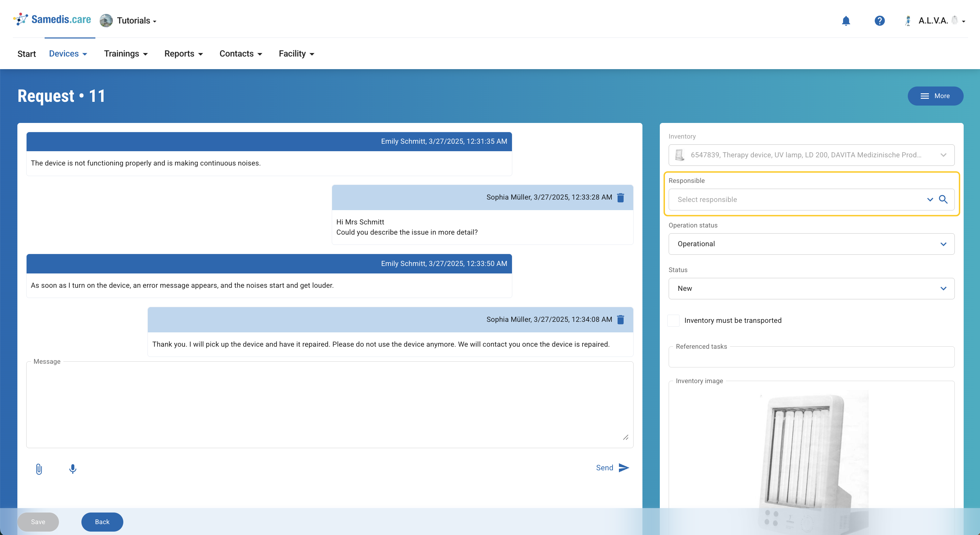Click the More button
The height and width of the screenshot is (535, 980).
tap(935, 96)
